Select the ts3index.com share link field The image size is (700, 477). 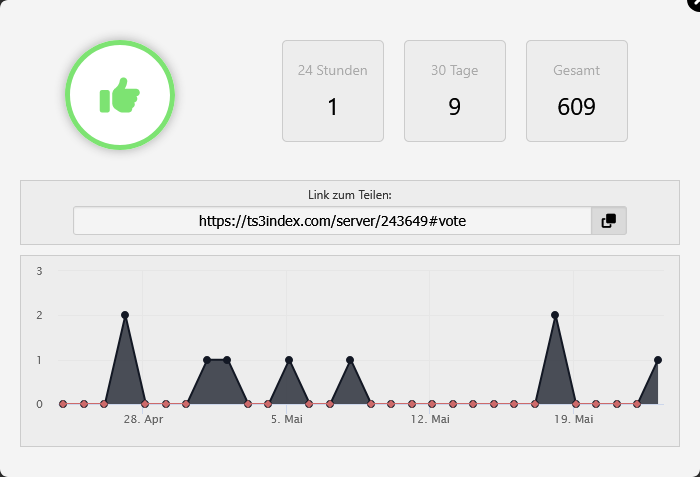[x=332, y=221]
